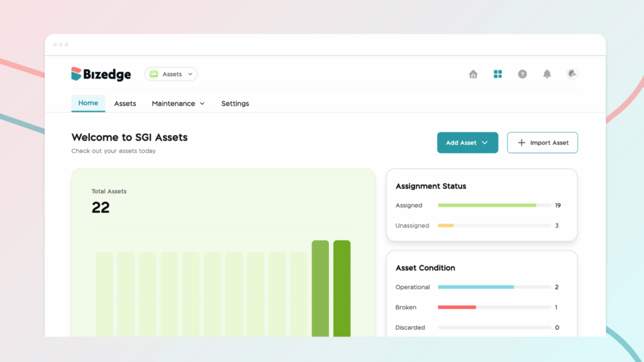
Task: Open the user profile avatar
Action: [572, 74]
